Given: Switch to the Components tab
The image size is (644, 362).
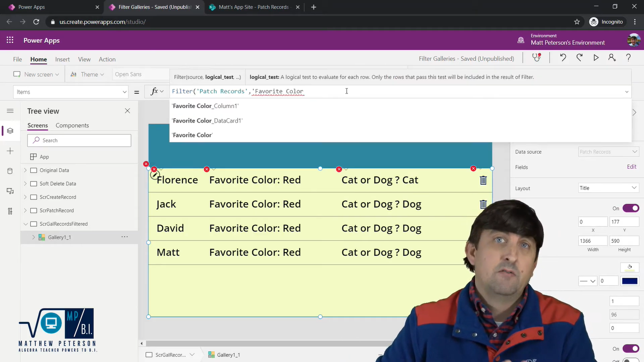Looking at the screenshot, I should point(72,125).
